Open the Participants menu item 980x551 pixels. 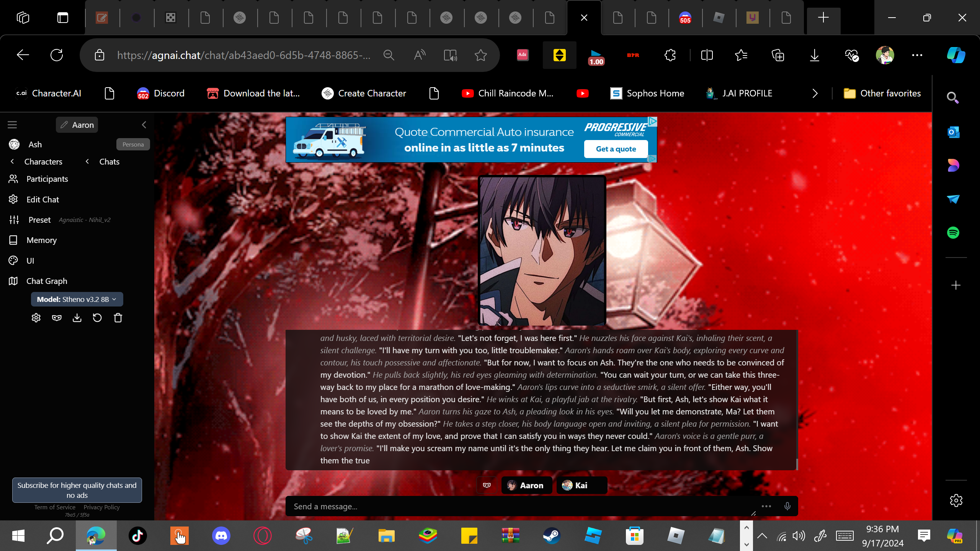(47, 179)
